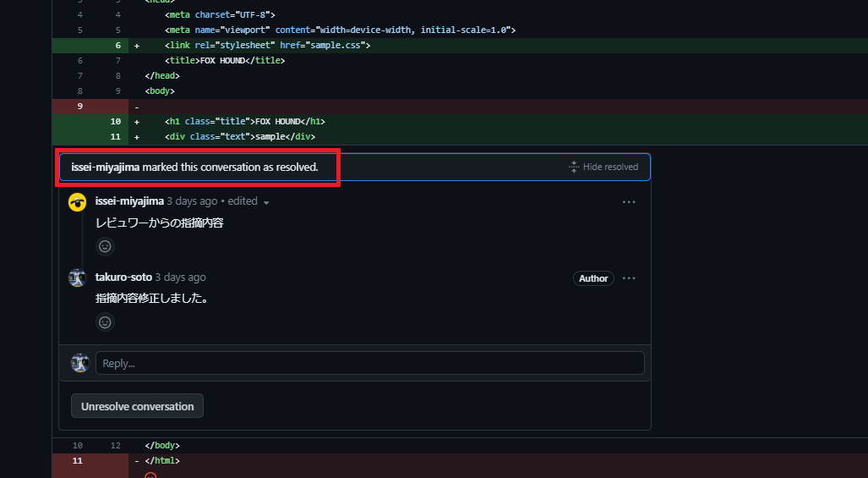The height and width of the screenshot is (478, 868).
Task: Open issei-miyajima's profile link above the Japanese comment
Action: coord(129,201)
